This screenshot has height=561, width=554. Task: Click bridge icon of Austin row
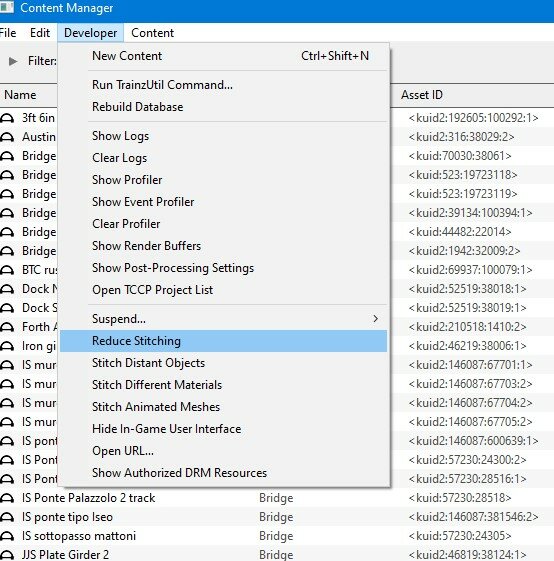coord(6,137)
